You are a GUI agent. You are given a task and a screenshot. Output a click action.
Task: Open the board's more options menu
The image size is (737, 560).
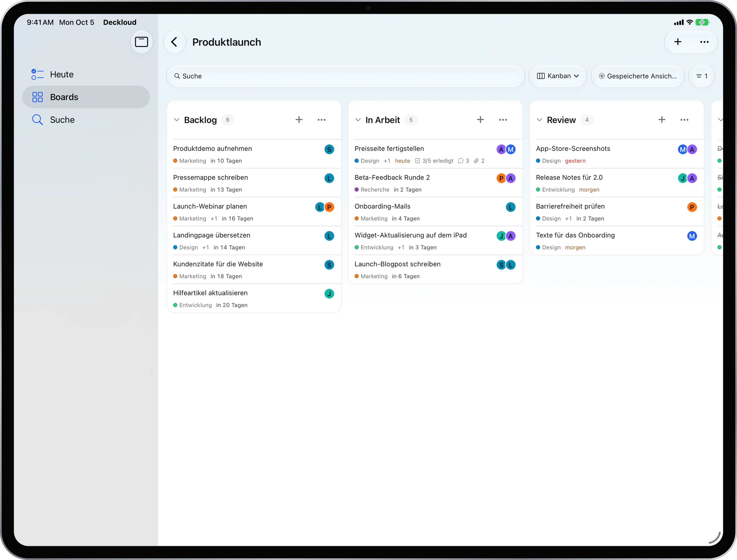coord(704,42)
